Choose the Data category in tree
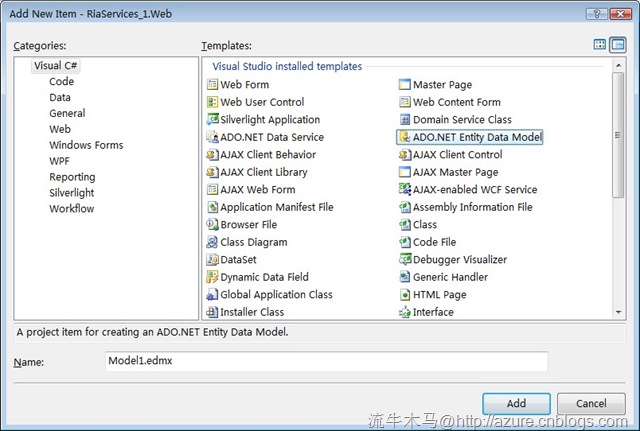Image resolution: width=640 pixels, height=431 pixels. (x=60, y=98)
